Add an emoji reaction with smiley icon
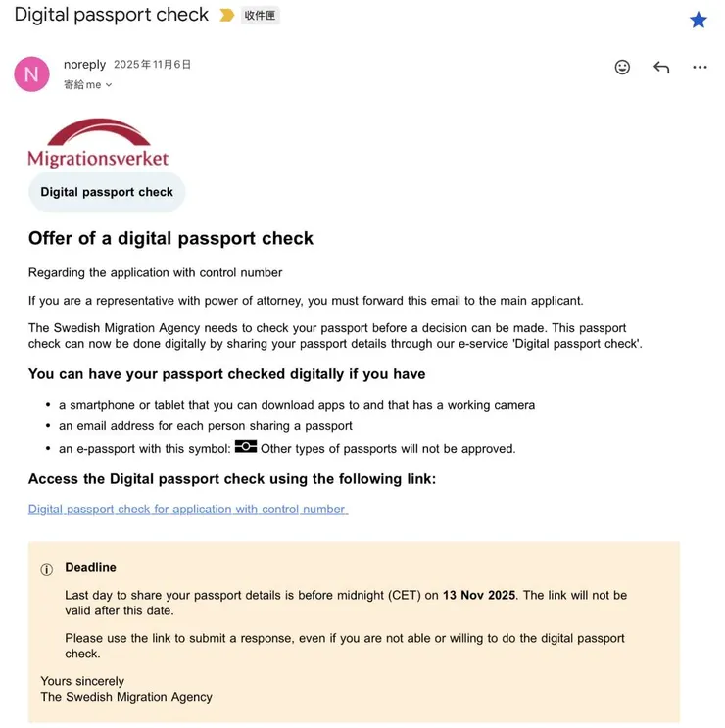 tap(622, 68)
